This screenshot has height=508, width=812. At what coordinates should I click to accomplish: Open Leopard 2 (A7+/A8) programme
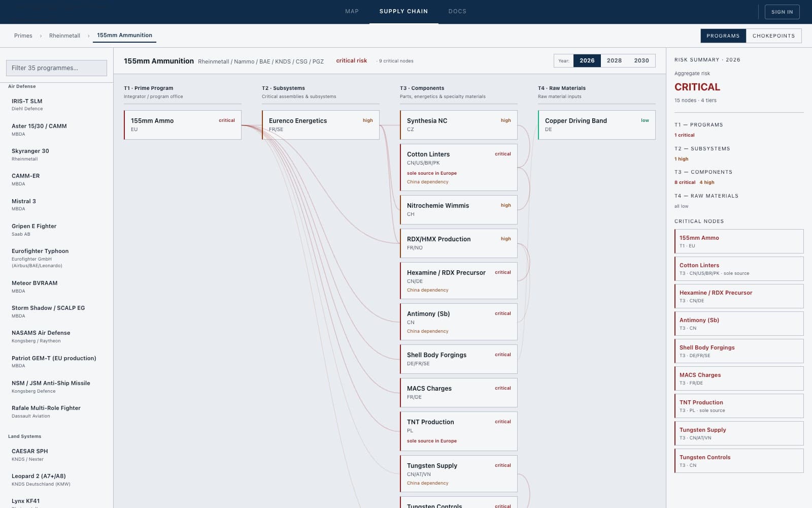click(x=56, y=480)
